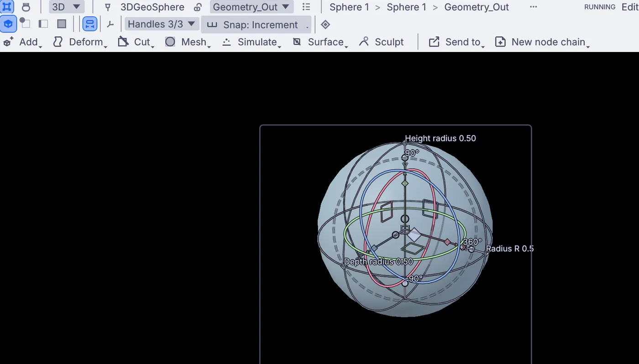Click the pin icon beside 3DGeoSphere
The height and width of the screenshot is (364, 639).
[108, 7]
